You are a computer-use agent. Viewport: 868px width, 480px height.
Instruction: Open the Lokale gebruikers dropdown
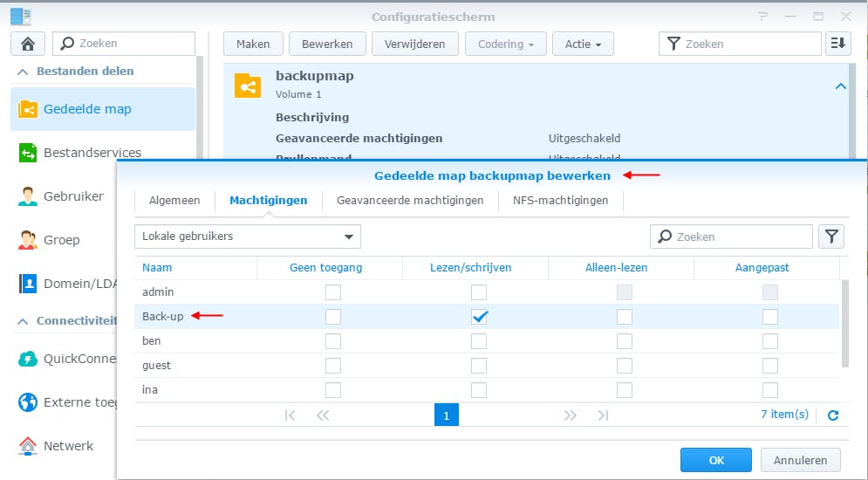(x=248, y=237)
